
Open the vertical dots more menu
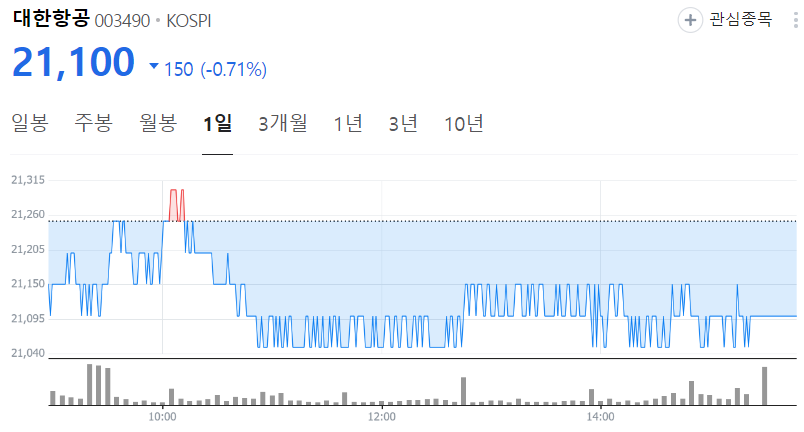click(796, 20)
